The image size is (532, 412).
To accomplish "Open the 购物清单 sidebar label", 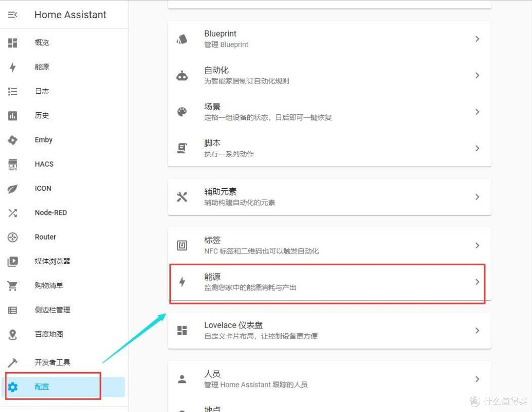I will point(49,285).
